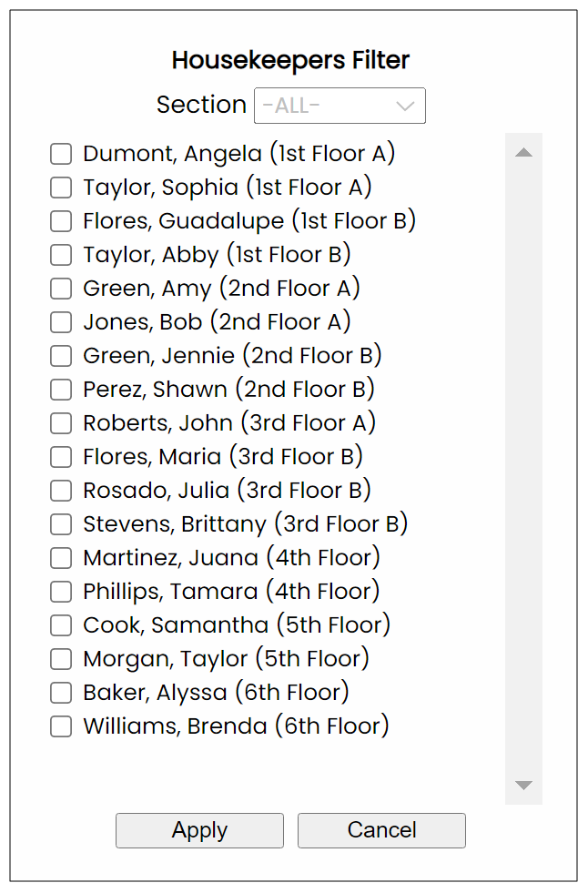Open the Section dropdown chevron
588x883 pixels.
point(405,106)
